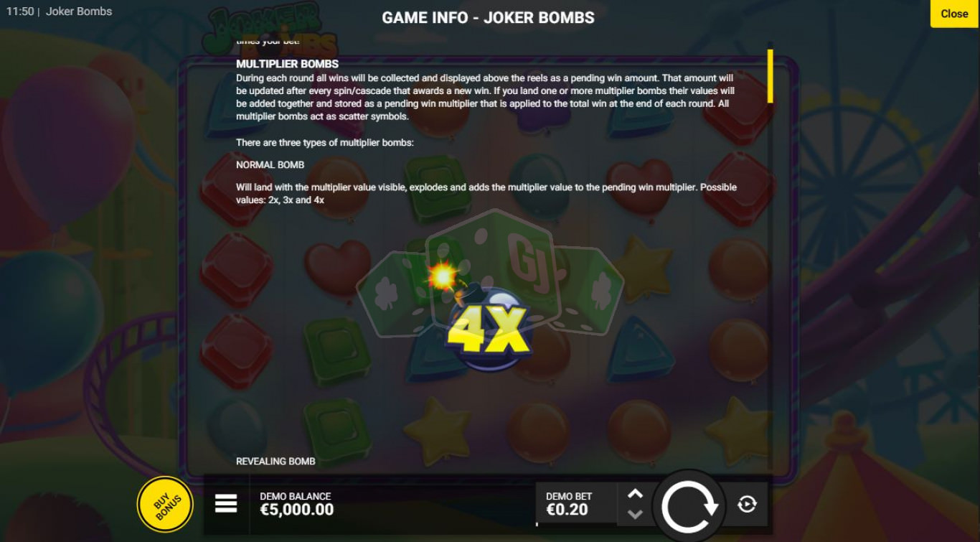Viewport: 980px width, 542px height.
Task: Click the sparking bomb fuse
Action: pos(443,276)
